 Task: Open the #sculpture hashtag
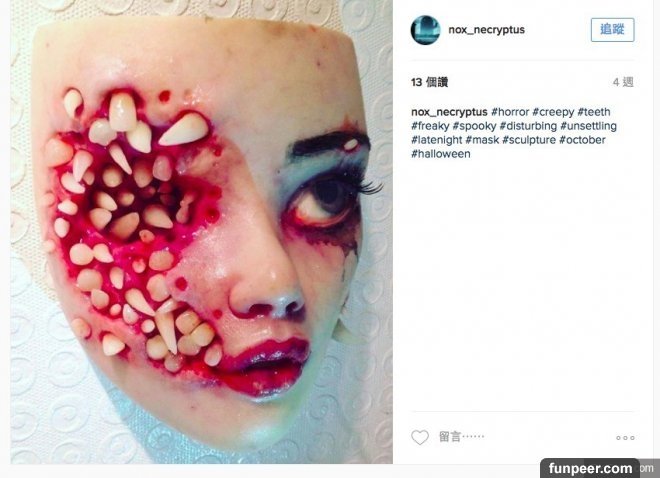coord(529,140)
